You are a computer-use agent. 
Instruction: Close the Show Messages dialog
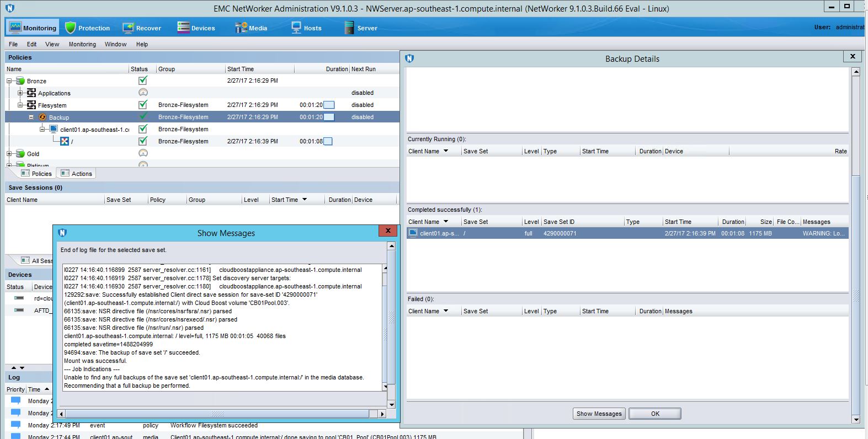click(388, 231)
